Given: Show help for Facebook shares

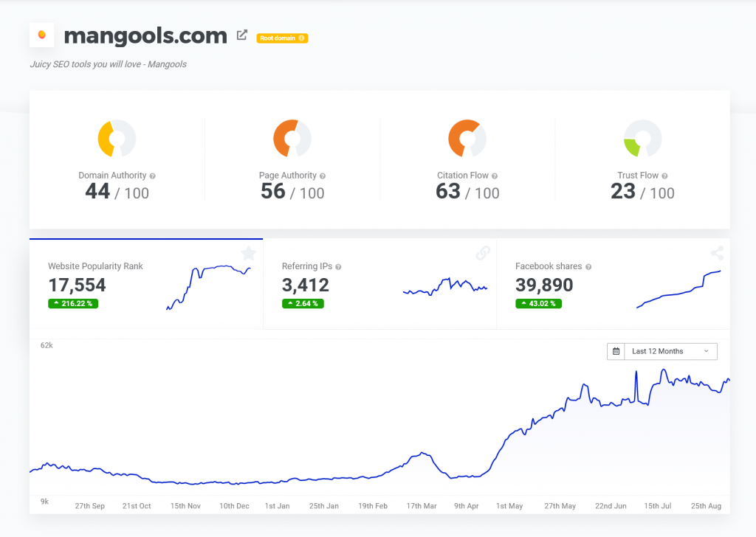Looking at the screenshot, I should [588, 267].
